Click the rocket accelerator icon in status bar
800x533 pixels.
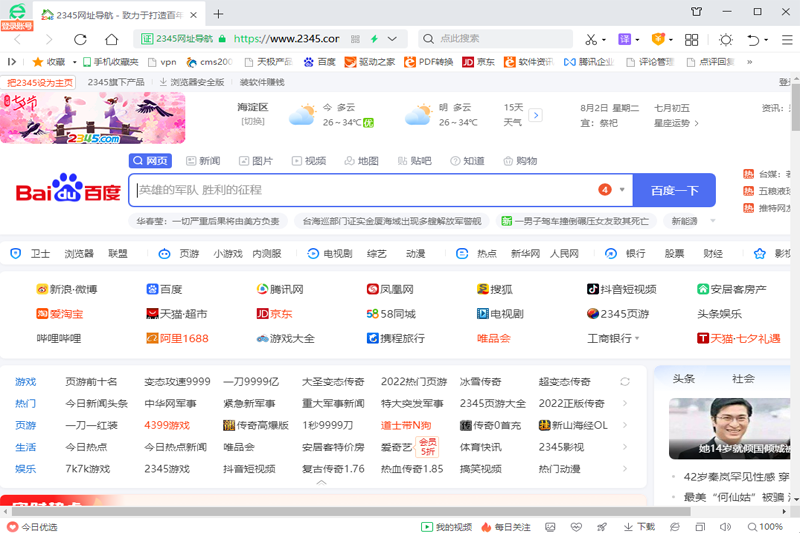[x=602, y=527]
